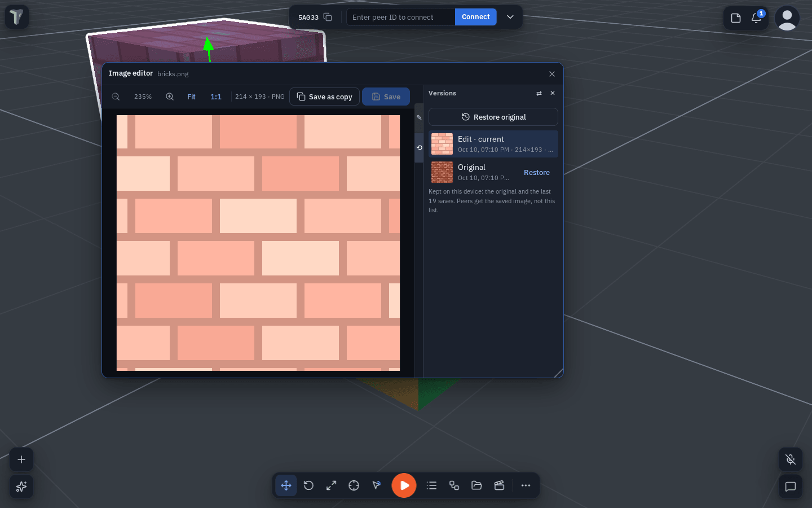Image resolution: width=812 pixels, height=508 pixels.
Task: Select the rotate tool in bottom toolbar
Action: pyautogui.click(x=308, y=485)
